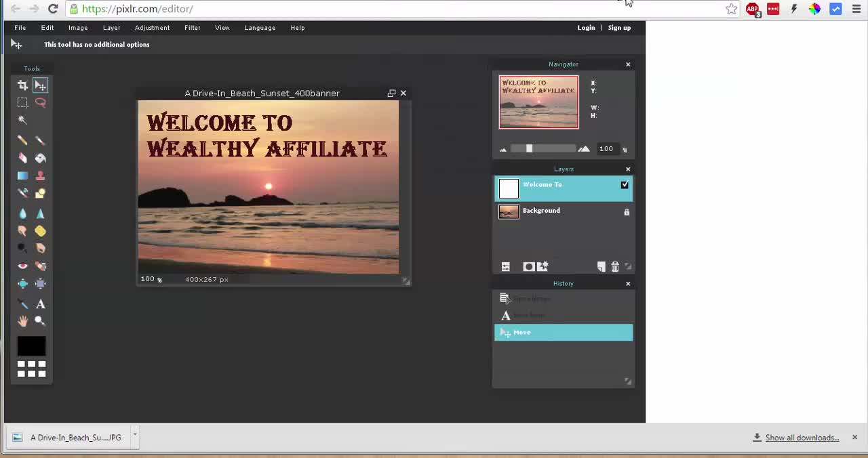Viewport: 868px width, 458px height.
Task: Create a new layer
Action: coord(601,267)
